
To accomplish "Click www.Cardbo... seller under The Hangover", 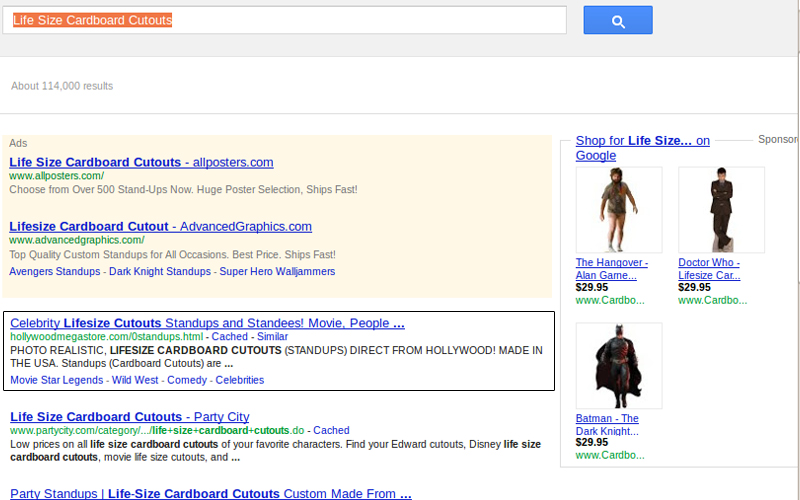I will tap(610, 301).
